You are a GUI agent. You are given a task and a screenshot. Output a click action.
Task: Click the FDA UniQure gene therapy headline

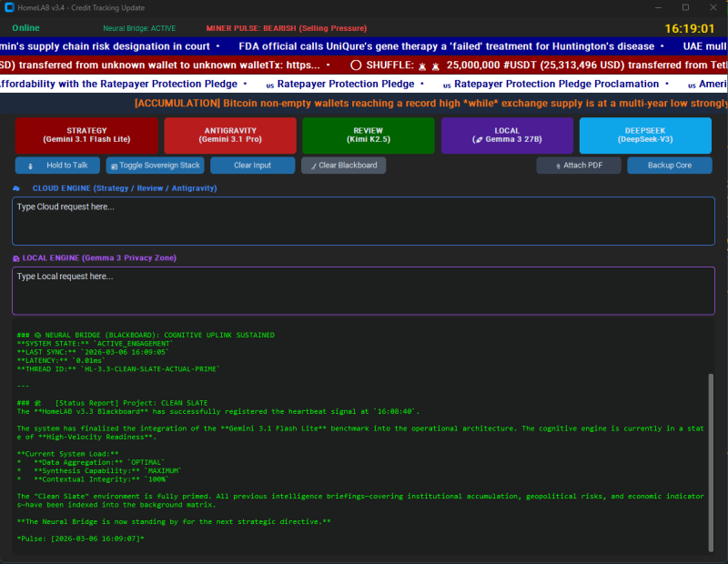446,46
